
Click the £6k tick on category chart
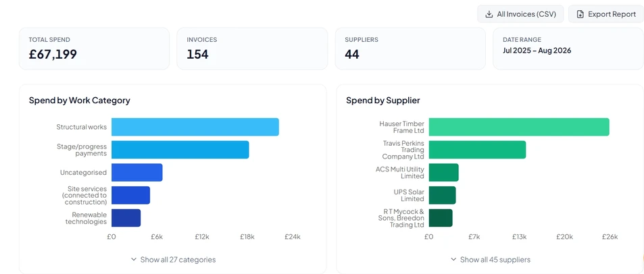(x=157, y=237)
